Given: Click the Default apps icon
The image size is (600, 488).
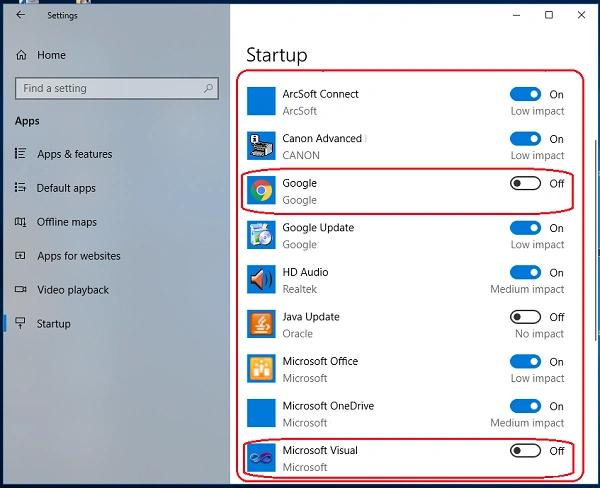Looking at the screenshot, I should [20, 188].
